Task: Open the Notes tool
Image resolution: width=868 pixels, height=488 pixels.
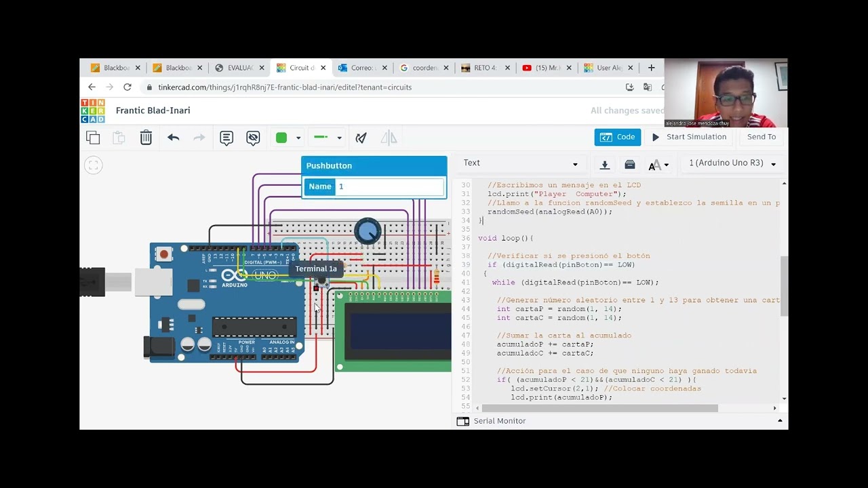Action: click(226, 138)
